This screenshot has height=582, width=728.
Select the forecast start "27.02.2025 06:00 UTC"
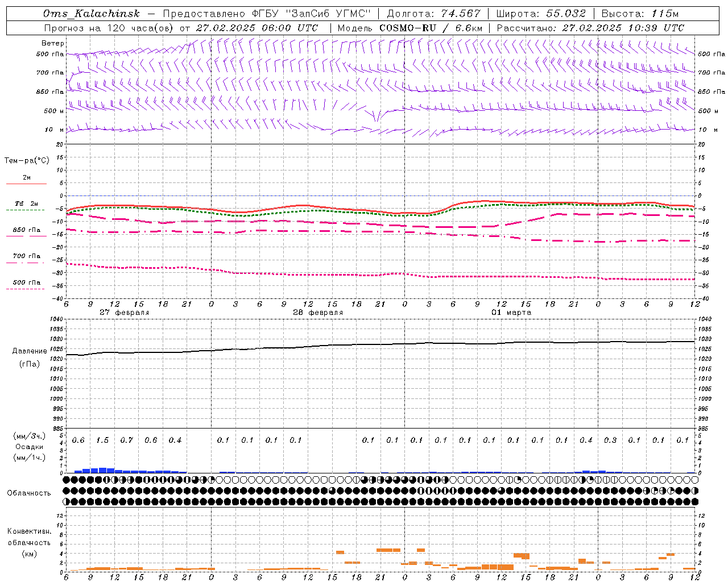pos(257,28)
